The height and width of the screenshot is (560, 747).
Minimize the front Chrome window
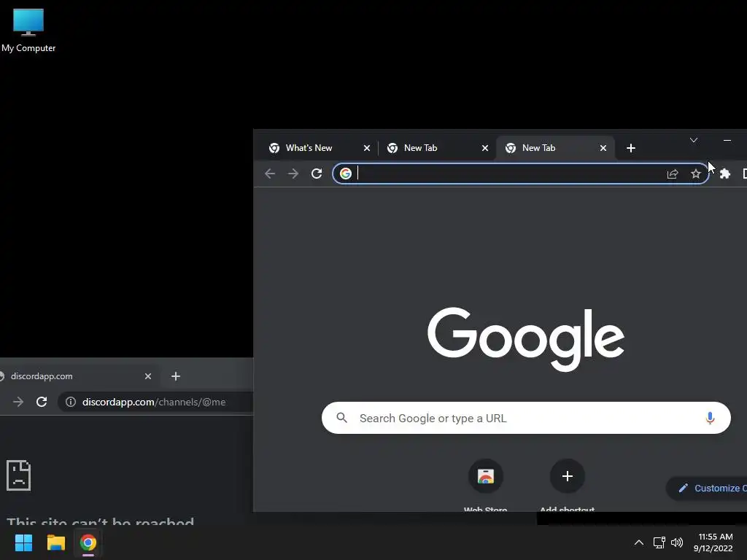[727, 140]
